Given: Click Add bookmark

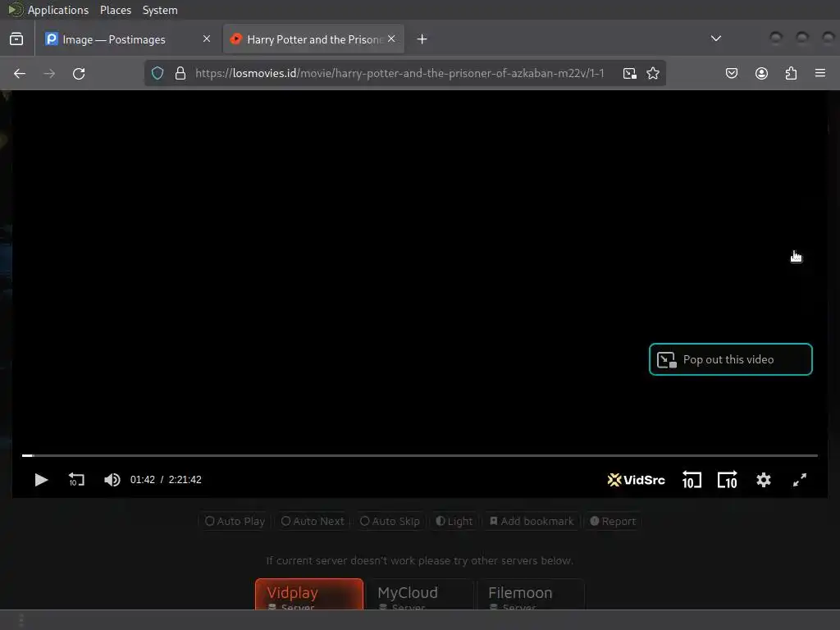Looking at the screenshot, I should (532, 521).
